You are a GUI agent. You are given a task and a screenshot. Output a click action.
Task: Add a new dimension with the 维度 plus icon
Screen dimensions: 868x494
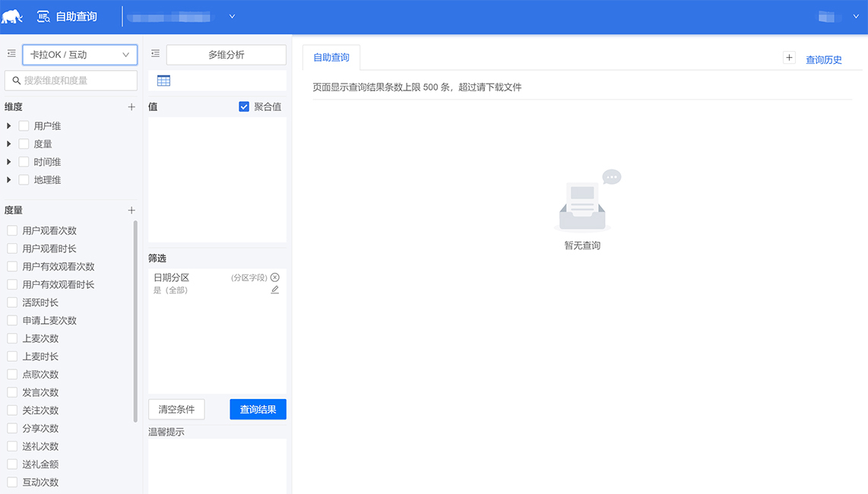(131, 106)
